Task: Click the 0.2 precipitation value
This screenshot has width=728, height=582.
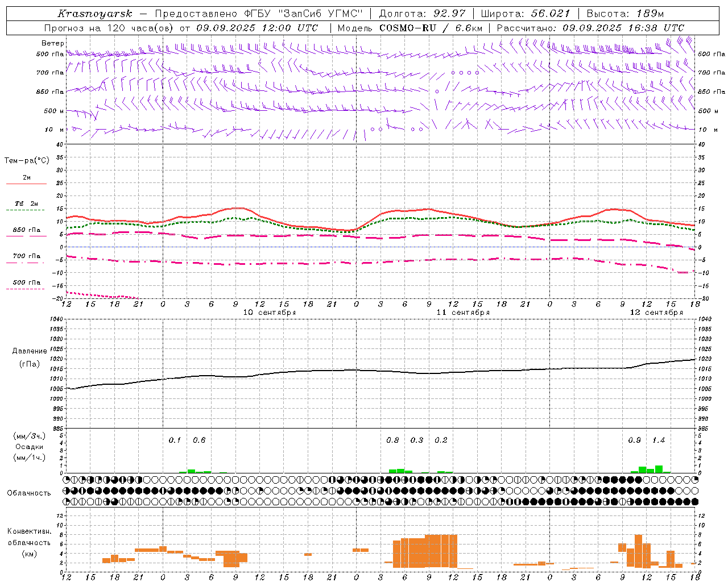Action: 441,440
